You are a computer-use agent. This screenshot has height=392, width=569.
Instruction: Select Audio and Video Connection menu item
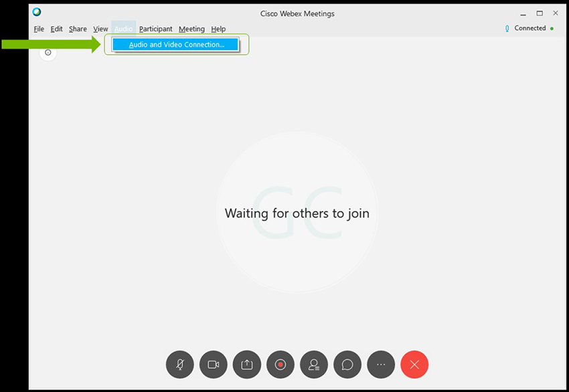(x=176, y=45)
